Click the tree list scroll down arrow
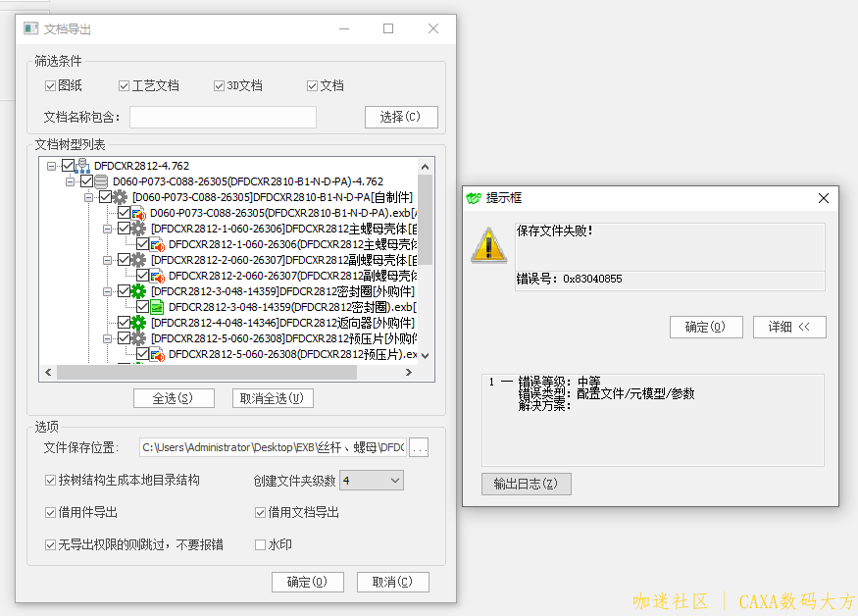 425,356
